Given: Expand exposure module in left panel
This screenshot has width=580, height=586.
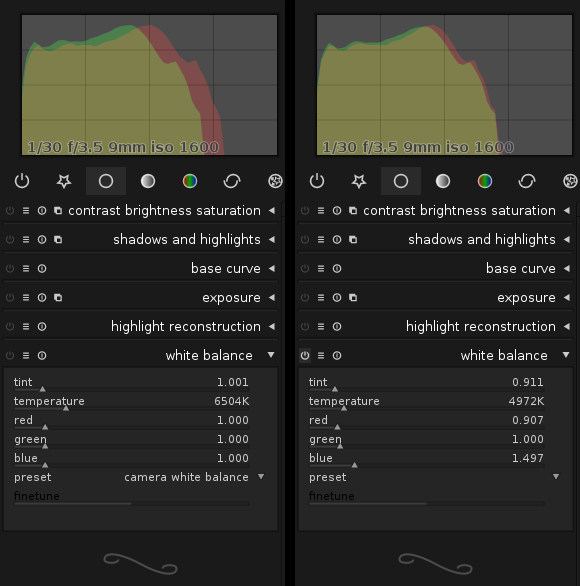Looking at the screenshot, I should (272, 297).
